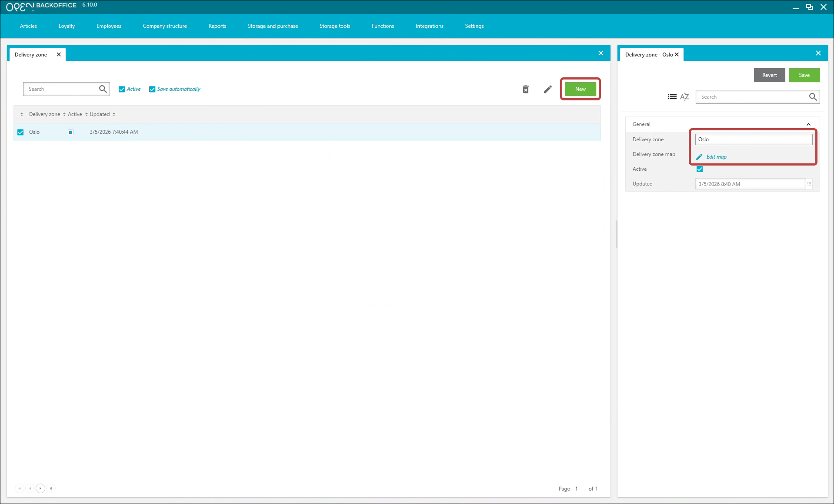834x504 pixels.
Task: Click the first column sort arrows
Action: (x=22, y=114)
